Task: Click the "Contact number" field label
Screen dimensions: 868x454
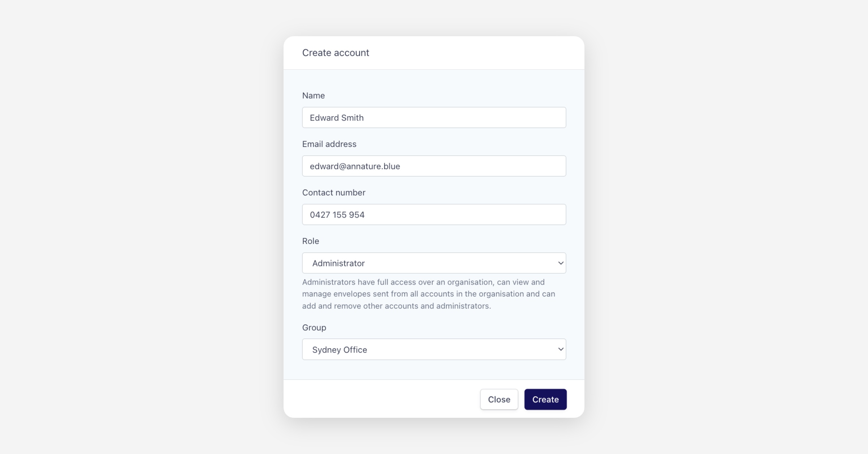Action: click(333, 193)
